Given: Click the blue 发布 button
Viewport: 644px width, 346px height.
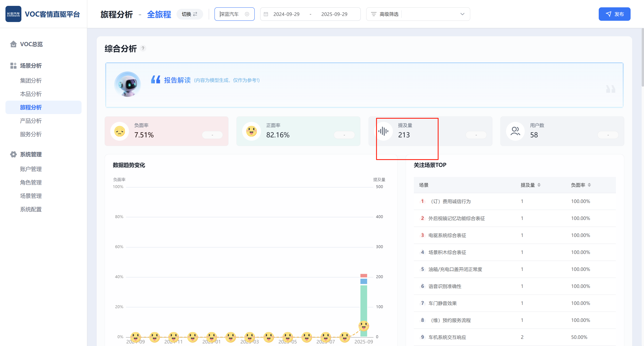Looking at the screenshot, I should click(x=614, y=14).
